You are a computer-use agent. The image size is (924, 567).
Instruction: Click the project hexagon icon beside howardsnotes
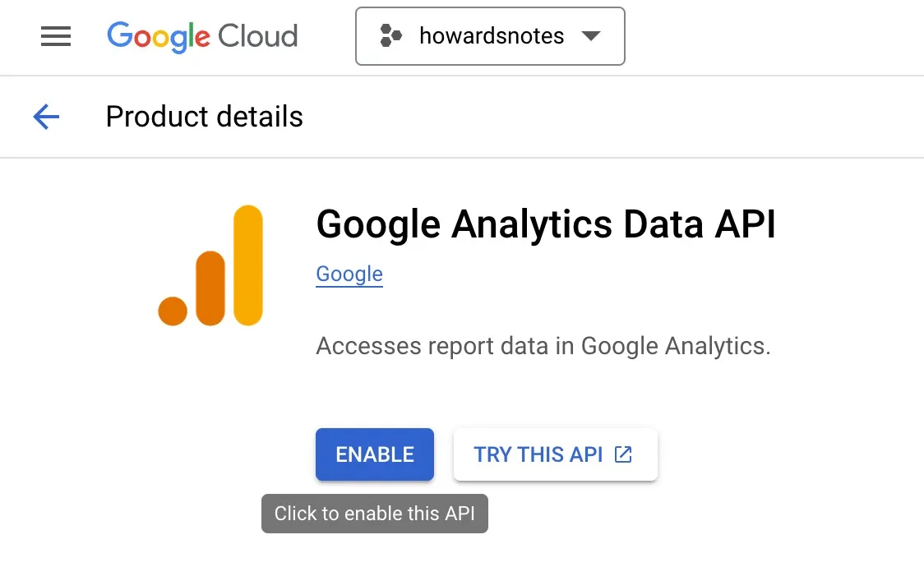pos(390,35)
